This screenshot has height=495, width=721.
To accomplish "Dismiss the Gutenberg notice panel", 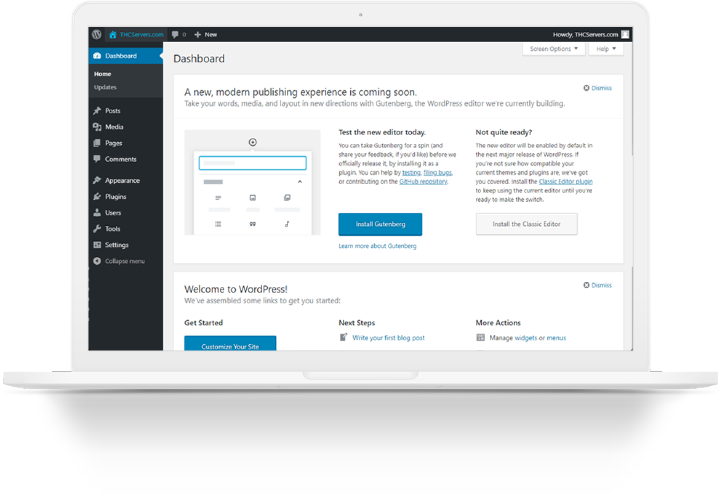I will click(598, 88).
